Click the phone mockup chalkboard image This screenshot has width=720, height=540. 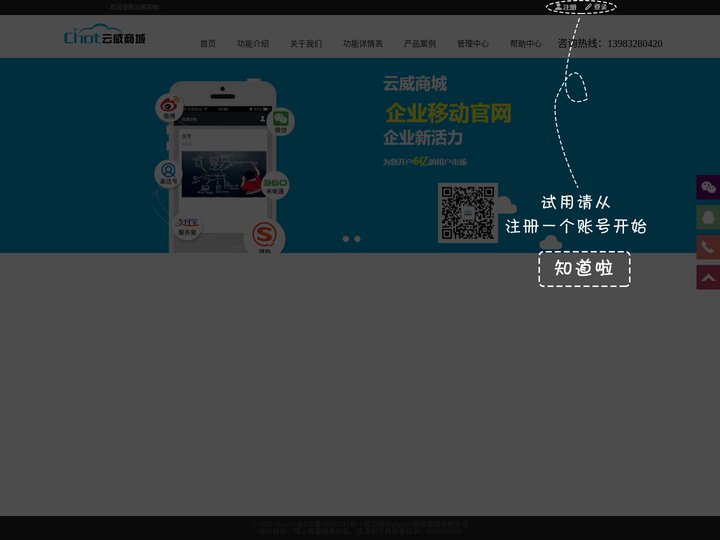224,174
